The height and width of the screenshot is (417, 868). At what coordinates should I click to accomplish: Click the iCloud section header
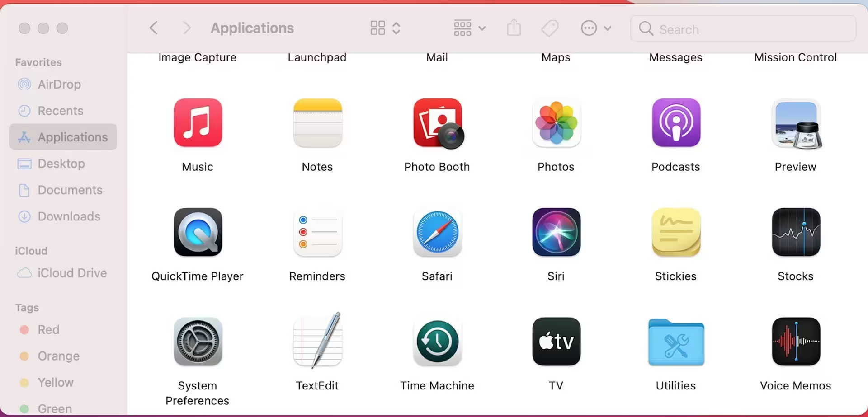tap(31, 251)
